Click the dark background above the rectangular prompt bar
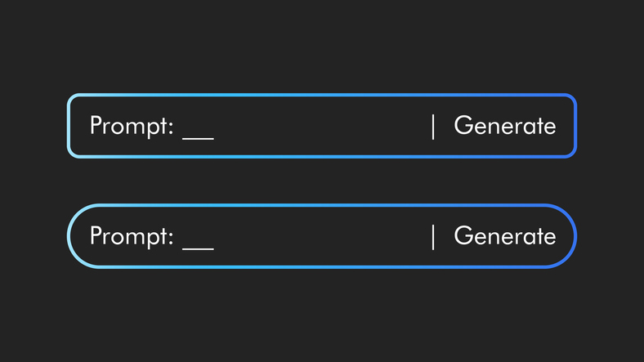The width and height of the screenshot is (644, 362). pyautogui.click(x=322, y=49)
